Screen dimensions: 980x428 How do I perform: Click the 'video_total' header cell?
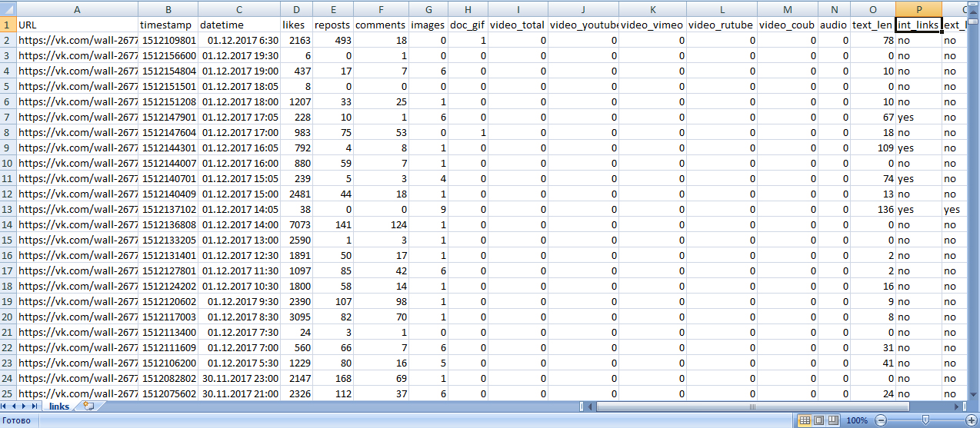[518, 25]
